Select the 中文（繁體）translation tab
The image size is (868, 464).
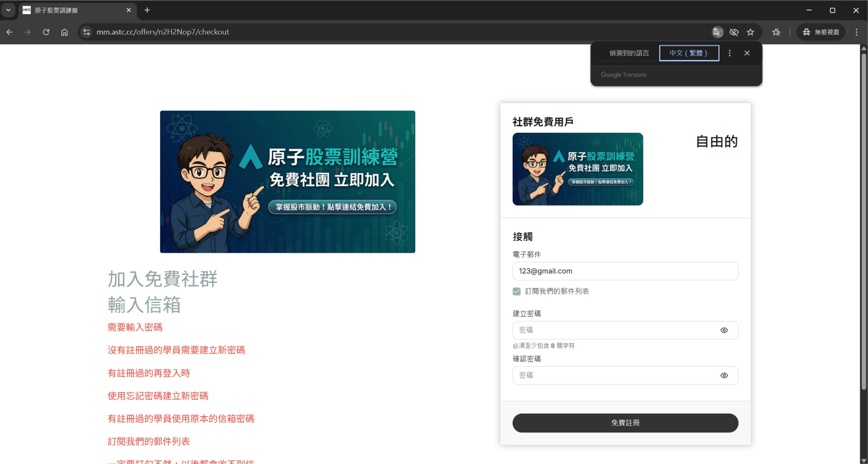(689, 53)
